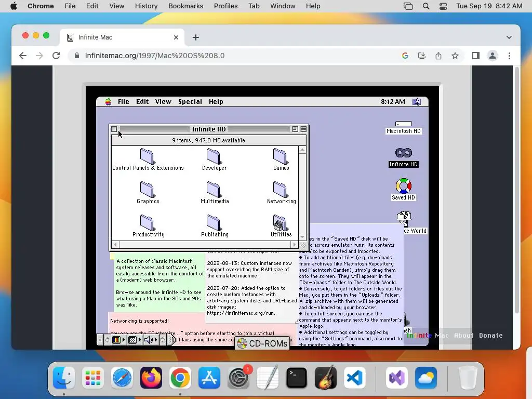Close the Infinite Mac tab

(176, 37)
